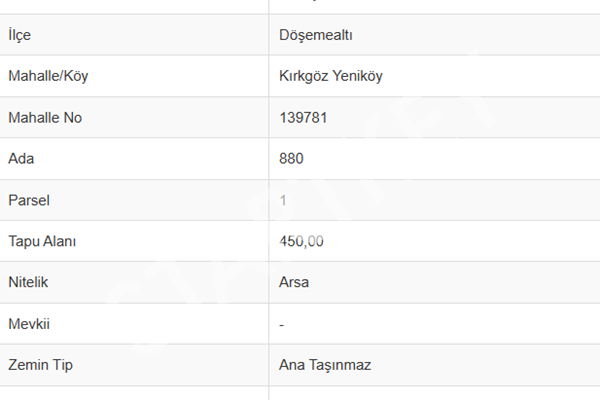This screenshot has width=600, height=400.
Task: Select the Arsa value
Action: [x=294, y=282]
